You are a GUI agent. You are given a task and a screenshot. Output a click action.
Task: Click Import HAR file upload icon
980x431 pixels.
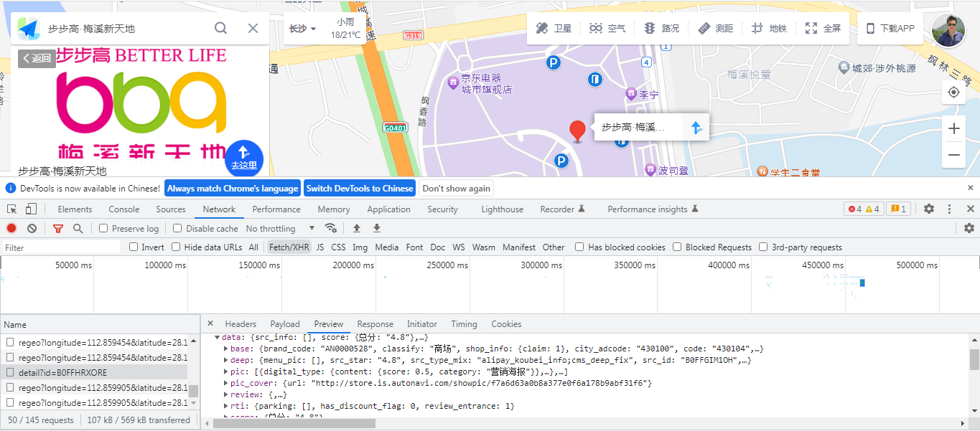[356, 228]
